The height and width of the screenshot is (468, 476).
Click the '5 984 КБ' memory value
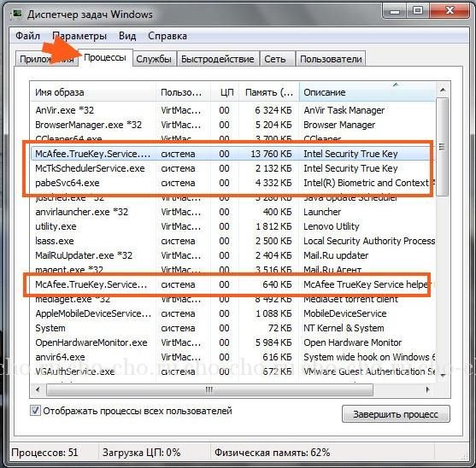coord(273,342)
